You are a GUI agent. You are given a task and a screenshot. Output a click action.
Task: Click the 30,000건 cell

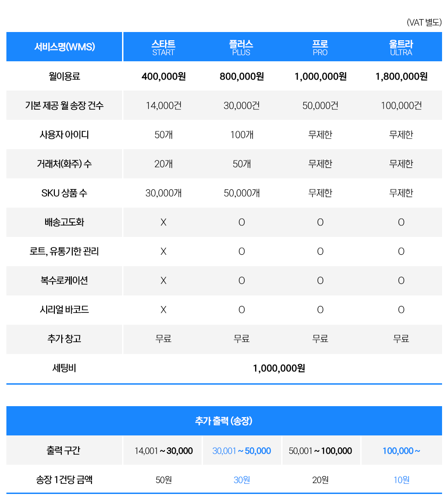click(241, 106)
